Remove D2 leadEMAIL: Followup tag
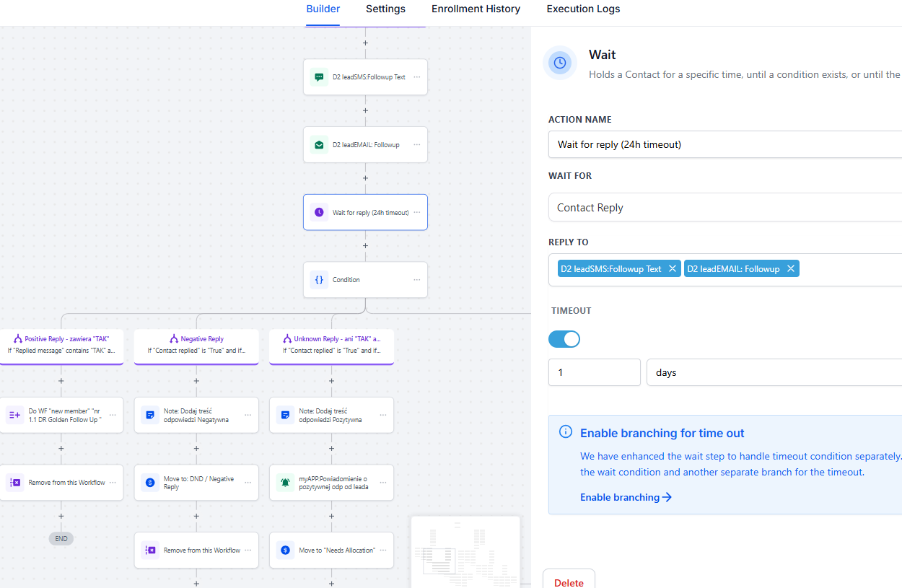902x588 pixels. (x=791, y=269)
